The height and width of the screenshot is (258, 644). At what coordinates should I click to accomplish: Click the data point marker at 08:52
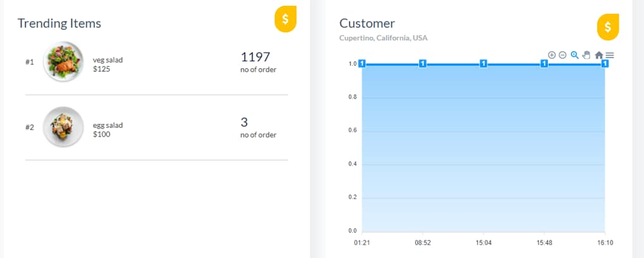click(x=423, y=63)
